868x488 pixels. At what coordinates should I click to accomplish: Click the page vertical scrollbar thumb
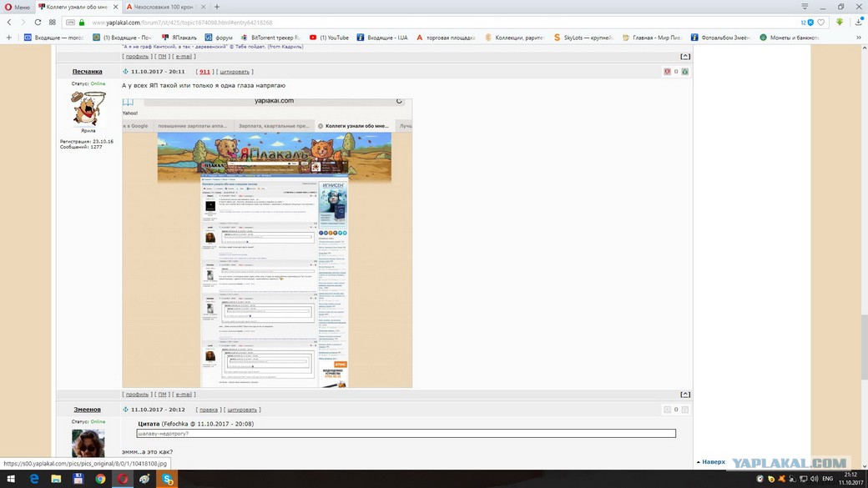(x=864, y=347)
